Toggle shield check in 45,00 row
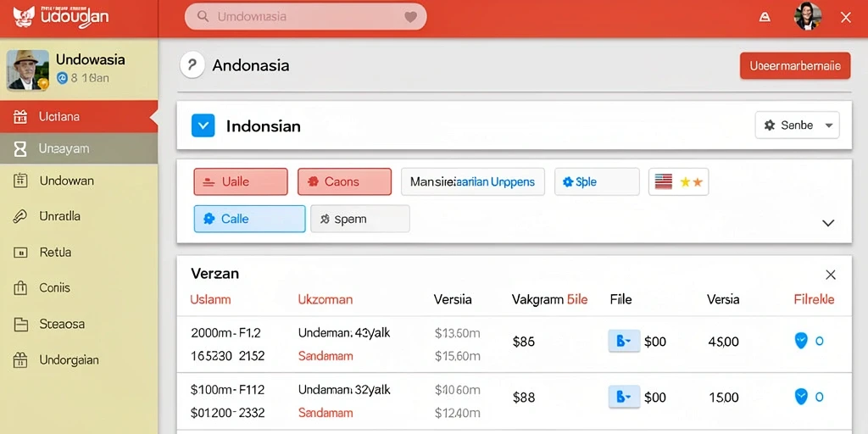Image resolution: width=868 pixels, height=434 pixels. 801,341
